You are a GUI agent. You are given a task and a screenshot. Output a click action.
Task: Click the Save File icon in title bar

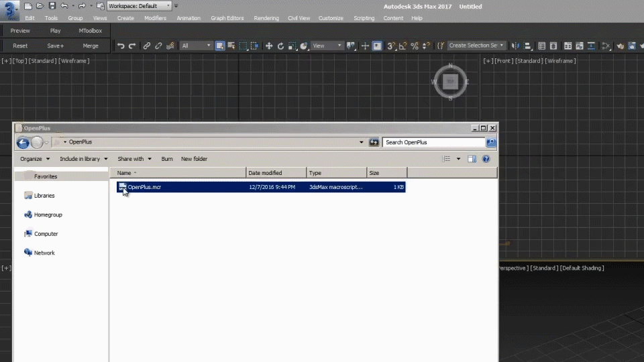(52, 6)
